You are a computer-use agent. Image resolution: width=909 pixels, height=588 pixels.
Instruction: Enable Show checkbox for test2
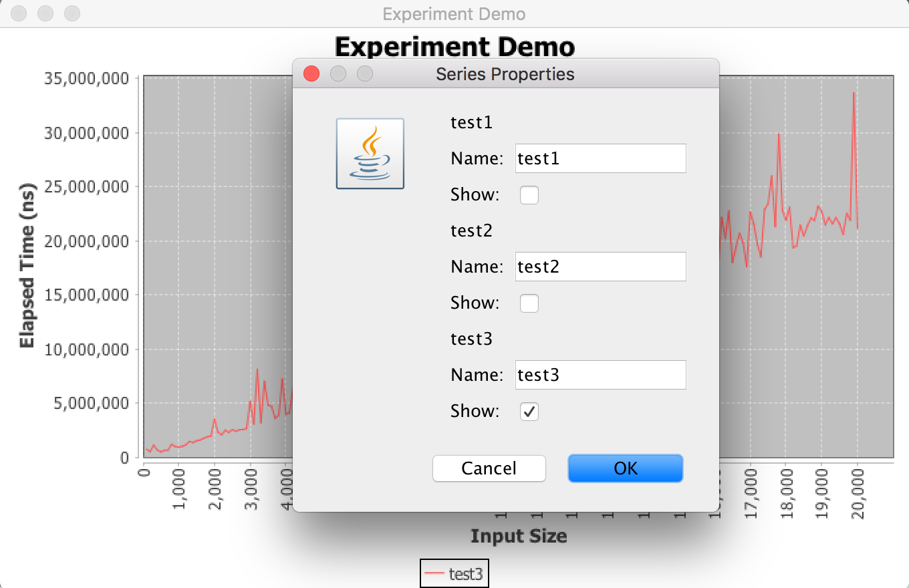click(x=529, y=303)
